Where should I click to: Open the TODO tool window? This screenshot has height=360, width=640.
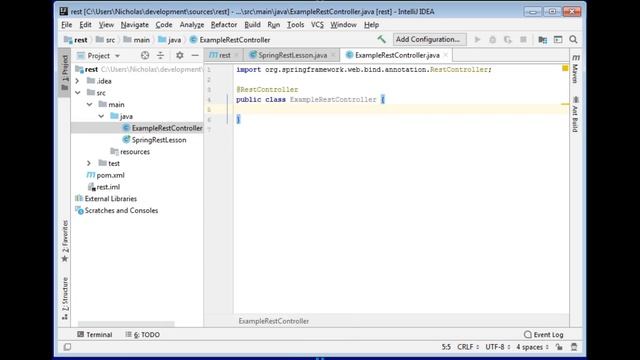[143, 335]
